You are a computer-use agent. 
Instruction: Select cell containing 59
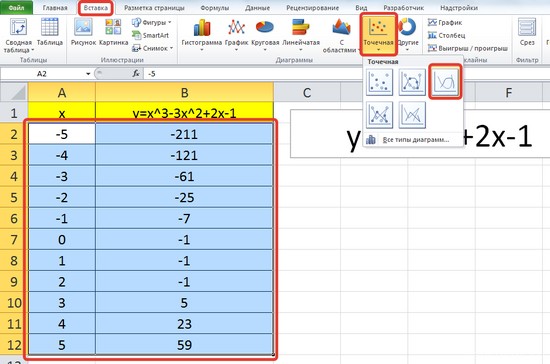[x=185, y=344]
